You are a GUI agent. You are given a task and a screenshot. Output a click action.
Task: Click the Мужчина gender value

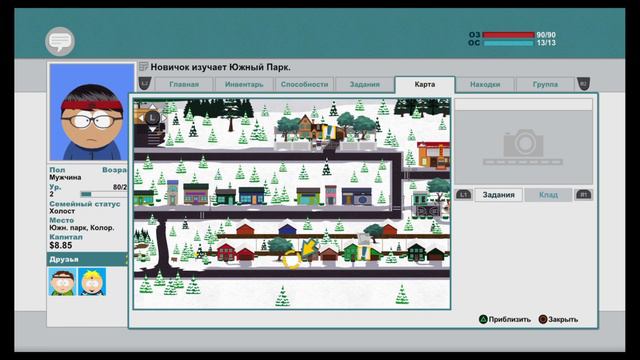[x=65, y=178]
